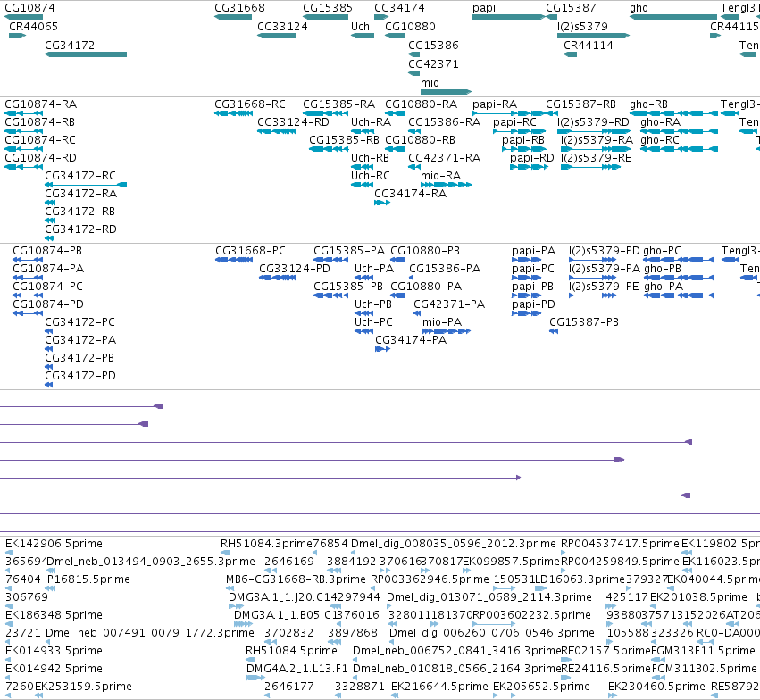
Task: Click the CG42371 gene label
Action: click(433, 64)
